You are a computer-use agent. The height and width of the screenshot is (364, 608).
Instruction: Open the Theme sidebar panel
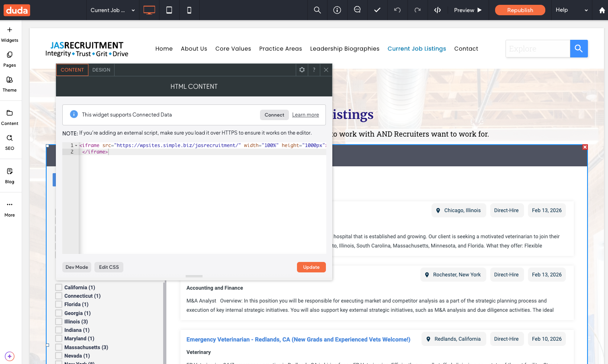10,84
